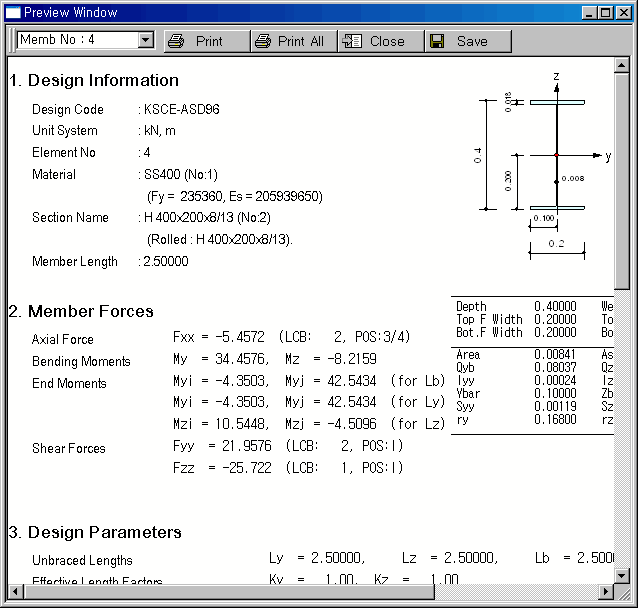Click the H 400x200x8/13 (No:2) section name
The height and width of the screenshot is (608, 638).
pyautogui.click(x=207, y=218)
